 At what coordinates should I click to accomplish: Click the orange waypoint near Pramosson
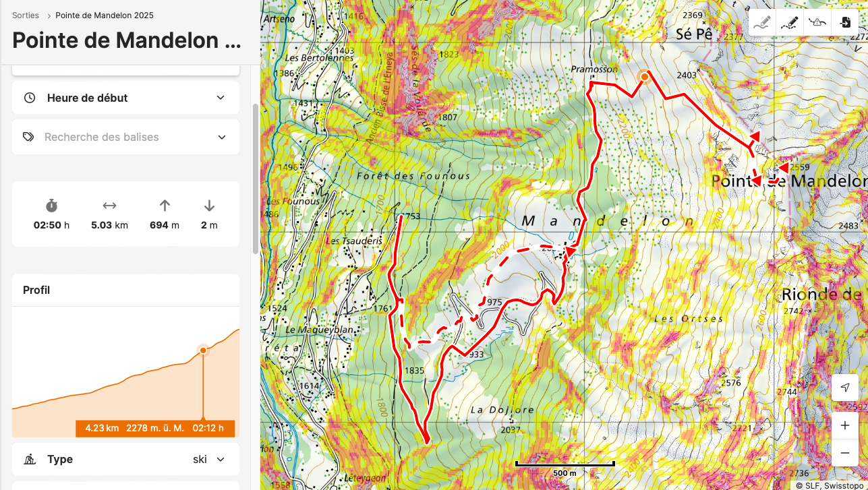point(645,77)
